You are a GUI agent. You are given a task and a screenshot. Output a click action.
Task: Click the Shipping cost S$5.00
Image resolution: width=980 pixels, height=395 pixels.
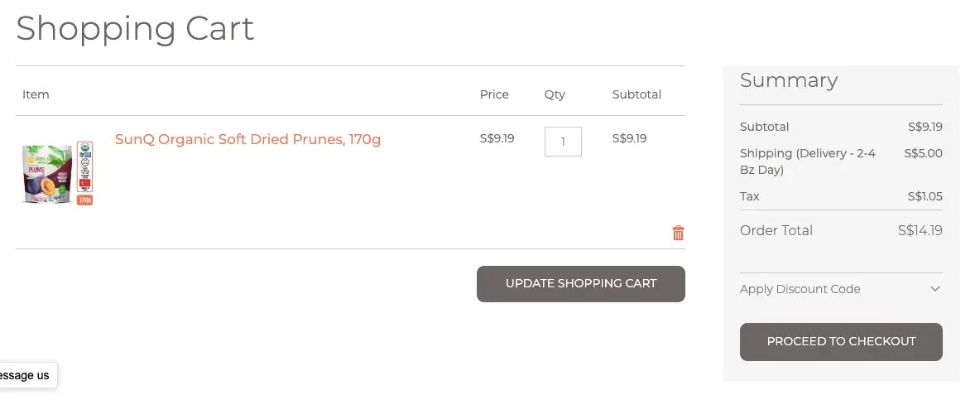point(923,153)
